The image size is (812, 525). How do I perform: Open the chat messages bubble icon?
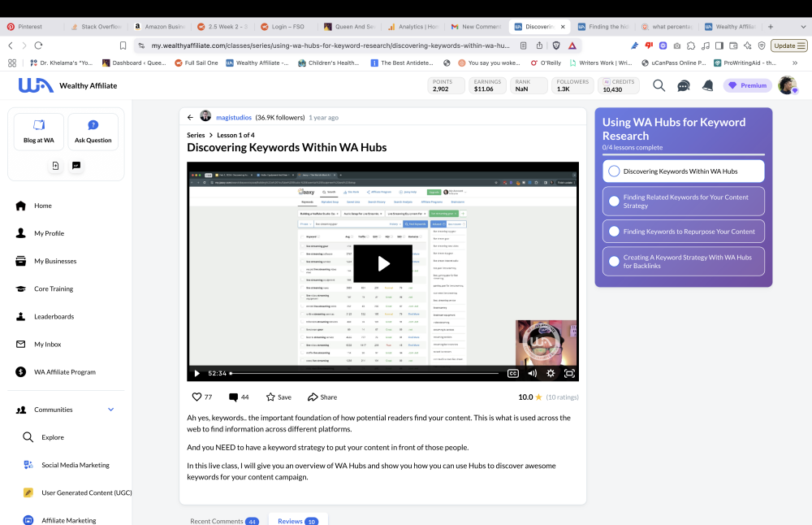(x=684, y=85)
